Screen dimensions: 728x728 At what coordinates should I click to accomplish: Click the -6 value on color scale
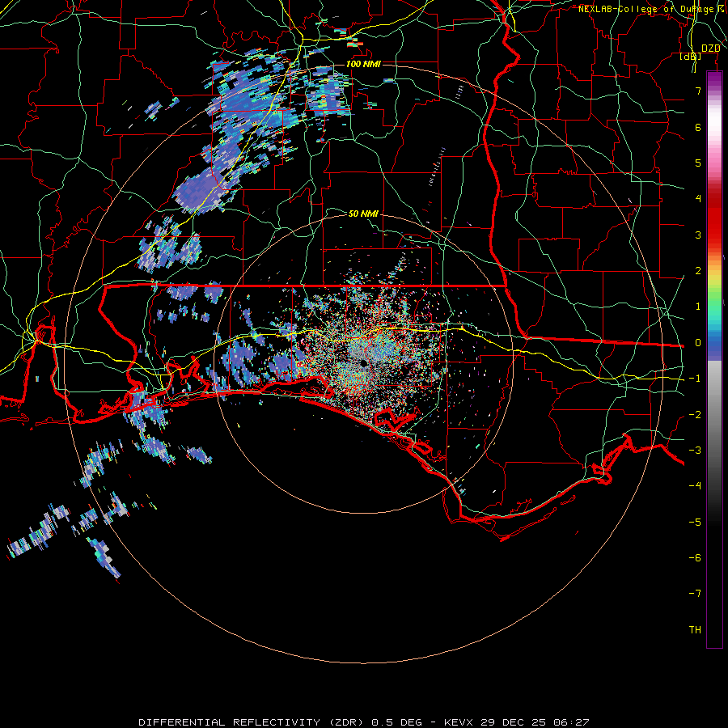click(x=695, y=558)
